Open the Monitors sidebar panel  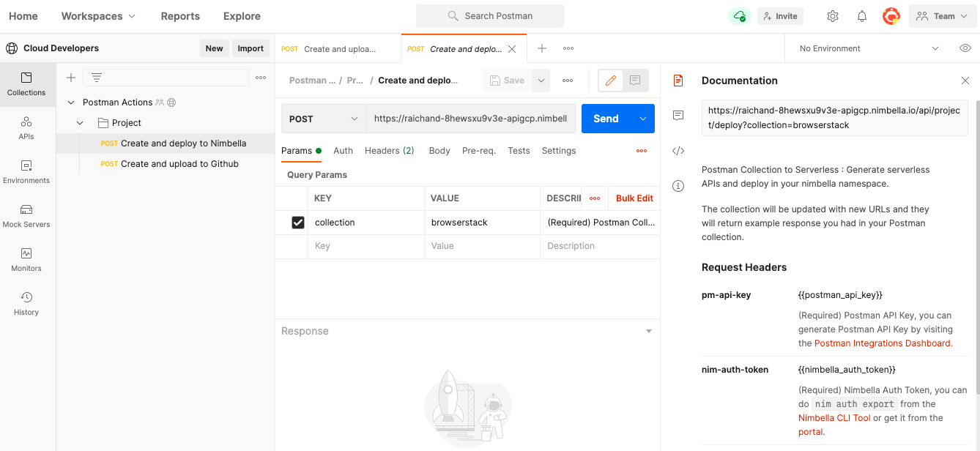(x=26, y=260)
